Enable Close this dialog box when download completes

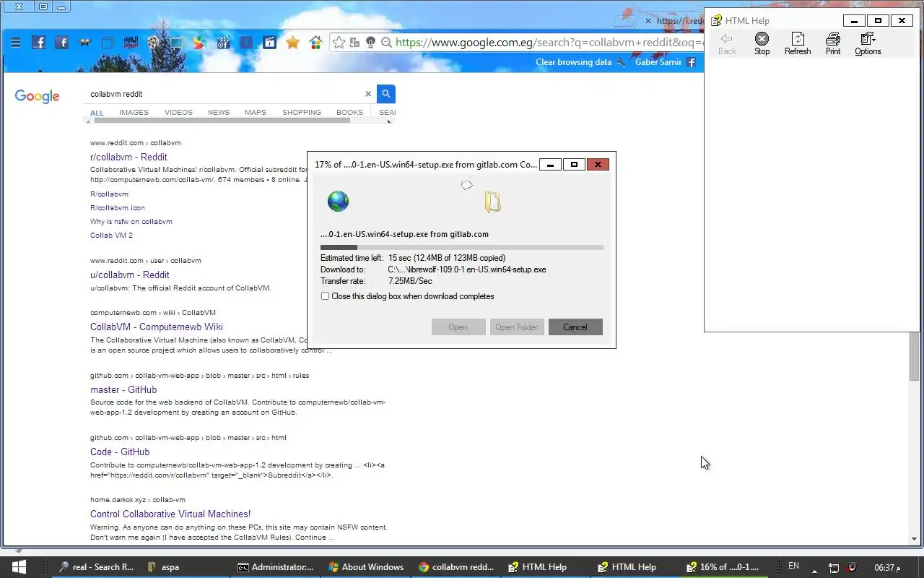tap(325, 296)
